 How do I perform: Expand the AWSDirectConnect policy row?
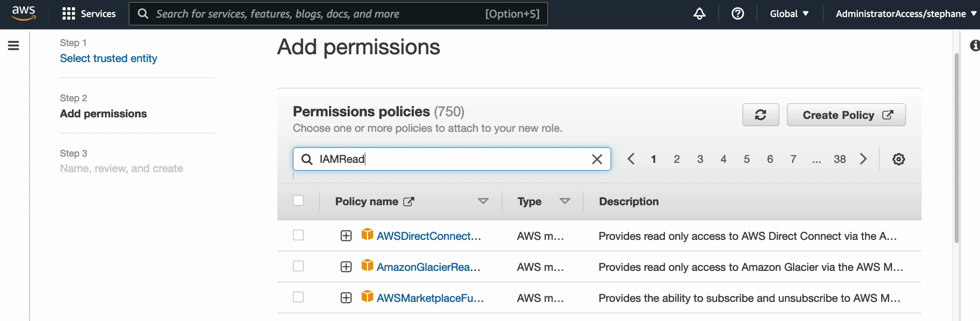coord(346,236)
